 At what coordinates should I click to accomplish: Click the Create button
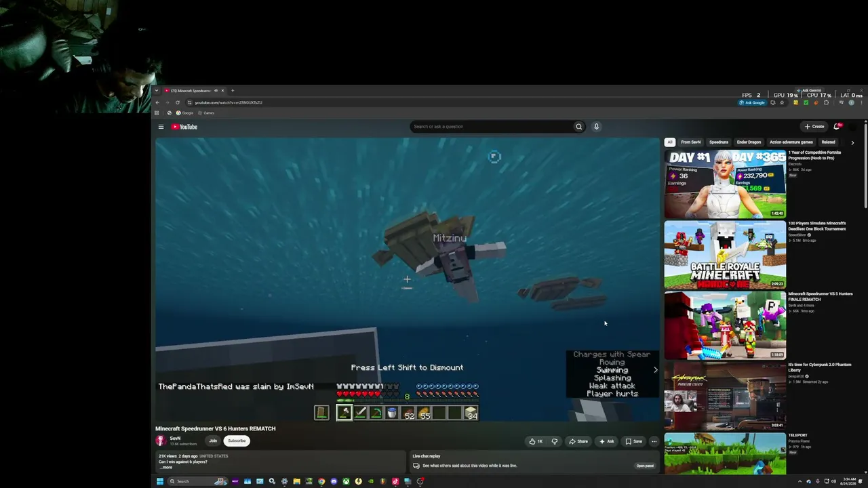click(x=814, y=127)
